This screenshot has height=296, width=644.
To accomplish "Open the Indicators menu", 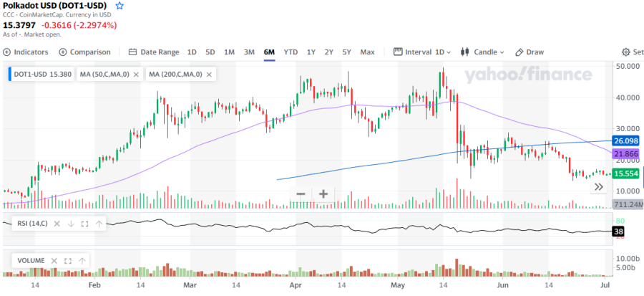I will [26, 52].
